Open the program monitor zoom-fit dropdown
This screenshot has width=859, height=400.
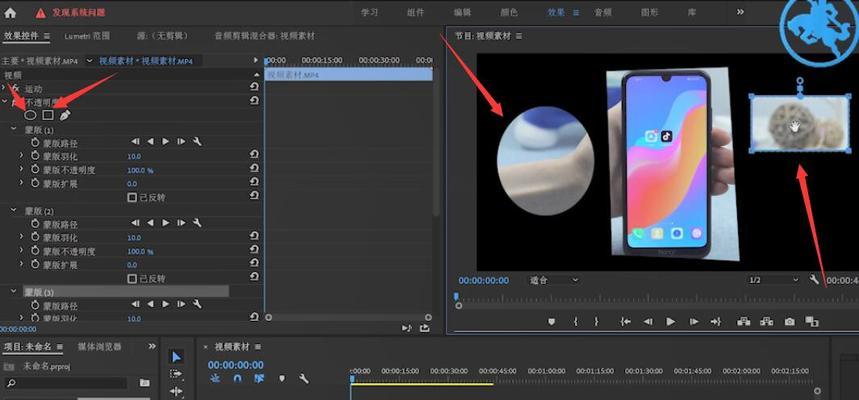click(553, 280)
